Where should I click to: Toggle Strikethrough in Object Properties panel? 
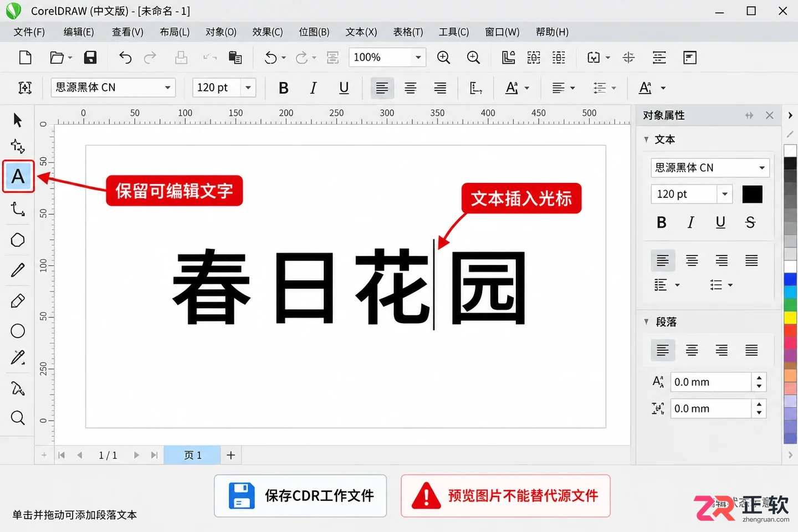click(750, 222)
